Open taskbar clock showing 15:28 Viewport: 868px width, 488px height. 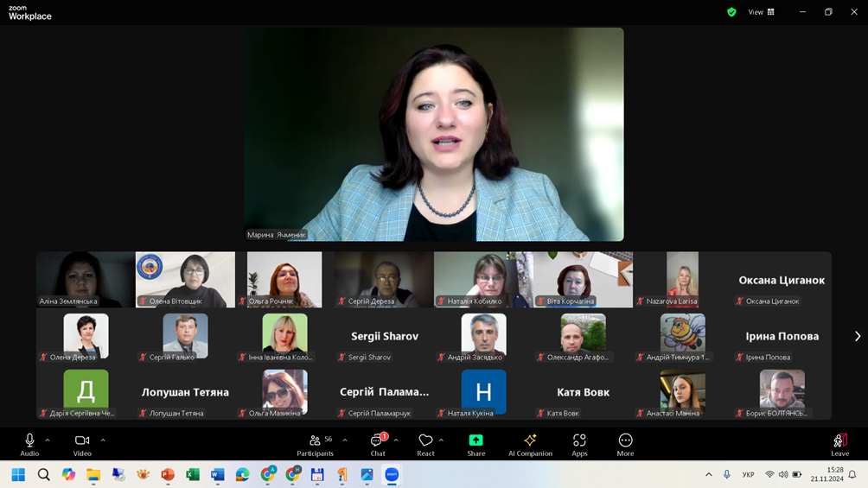pyautogui.click(x=827, y=474)
